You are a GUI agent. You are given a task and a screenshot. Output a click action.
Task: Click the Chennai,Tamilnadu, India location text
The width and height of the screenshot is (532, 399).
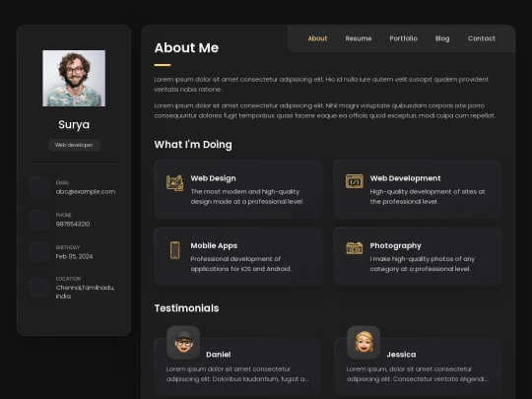pos(85,292)
